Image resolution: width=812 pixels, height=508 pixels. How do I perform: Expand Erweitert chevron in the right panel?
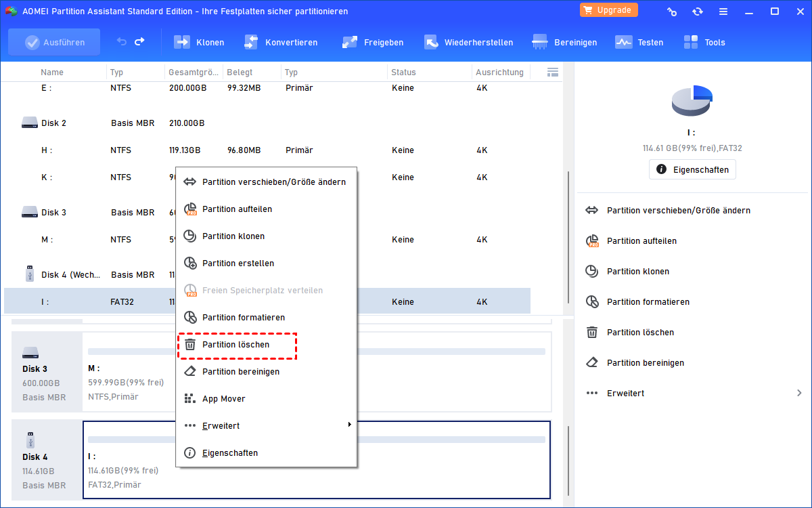(799, 393)
